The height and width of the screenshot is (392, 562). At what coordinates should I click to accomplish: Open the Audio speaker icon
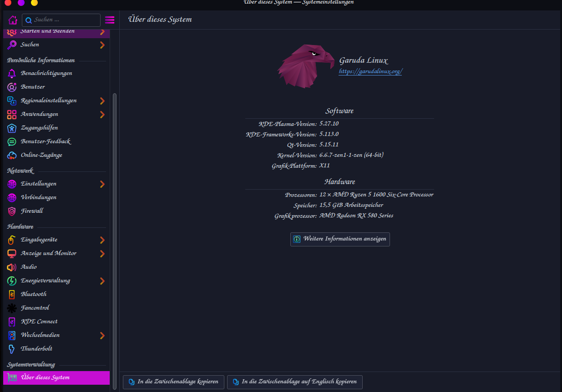[12, 267]
